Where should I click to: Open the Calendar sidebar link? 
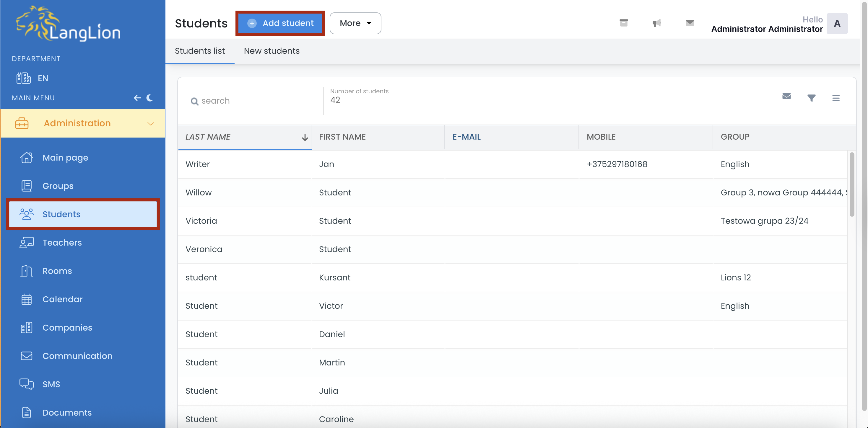(62, 299)
